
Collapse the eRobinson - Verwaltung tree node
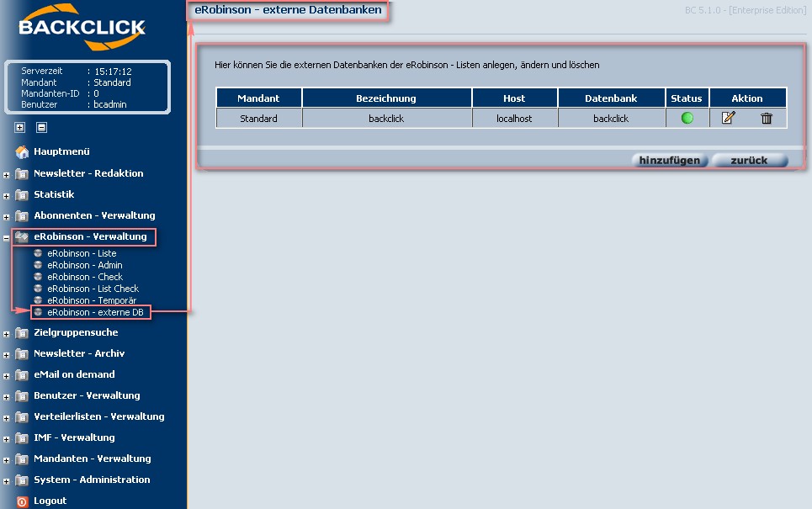(6, 239)
